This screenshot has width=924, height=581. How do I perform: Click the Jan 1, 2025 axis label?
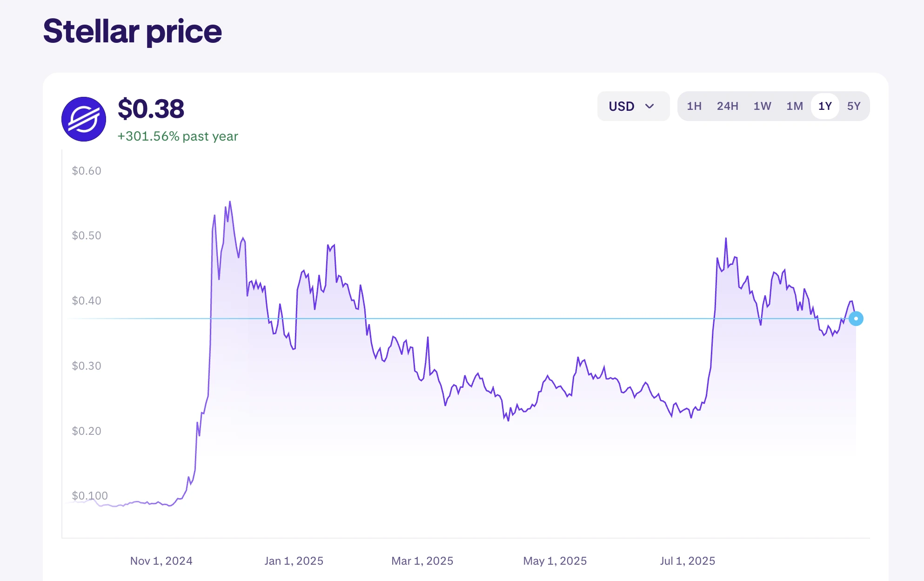tap(294, 561)
